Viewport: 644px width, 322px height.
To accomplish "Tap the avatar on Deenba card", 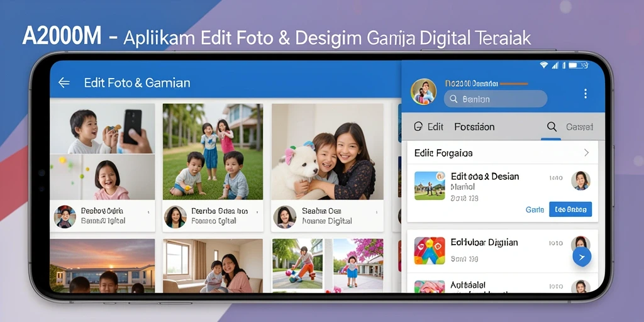I will [x=175, y=217].
